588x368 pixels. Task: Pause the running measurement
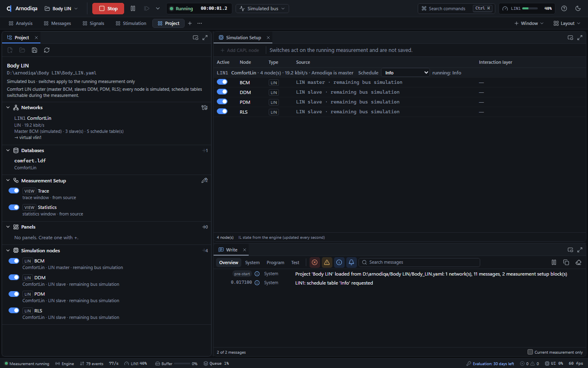(133, 9)
